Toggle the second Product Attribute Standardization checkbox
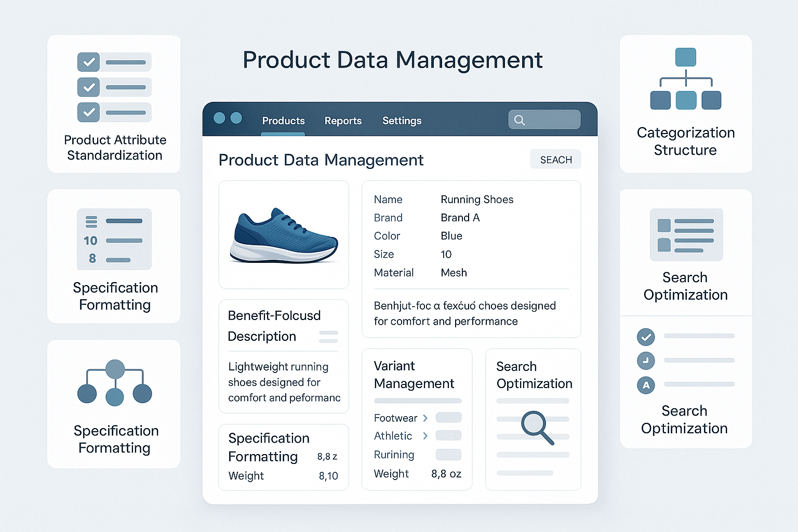 pyautogui.click(x=88, y=87)
